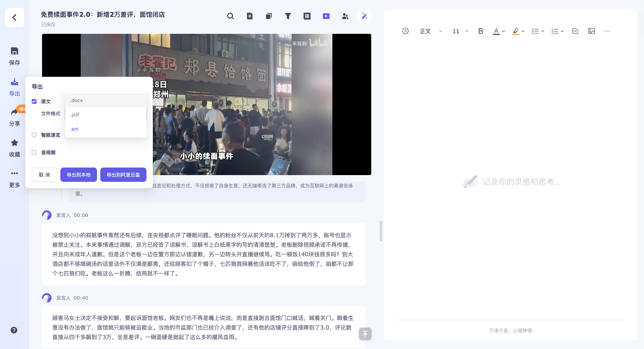The height and width of the screenshot is (349, 644).
Task: Toggle bold formatting in notes
Action: click(480, 31)
